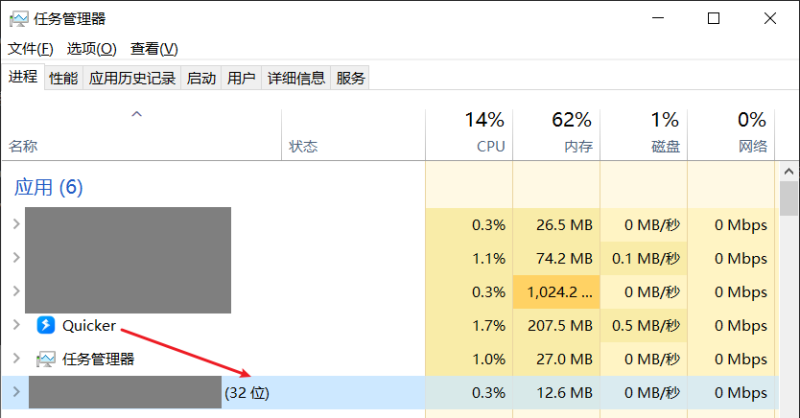Open the 查看(V) menu
Image resolution: width=800 pixels, height=418 pixels.
click(x=154, y=49)
